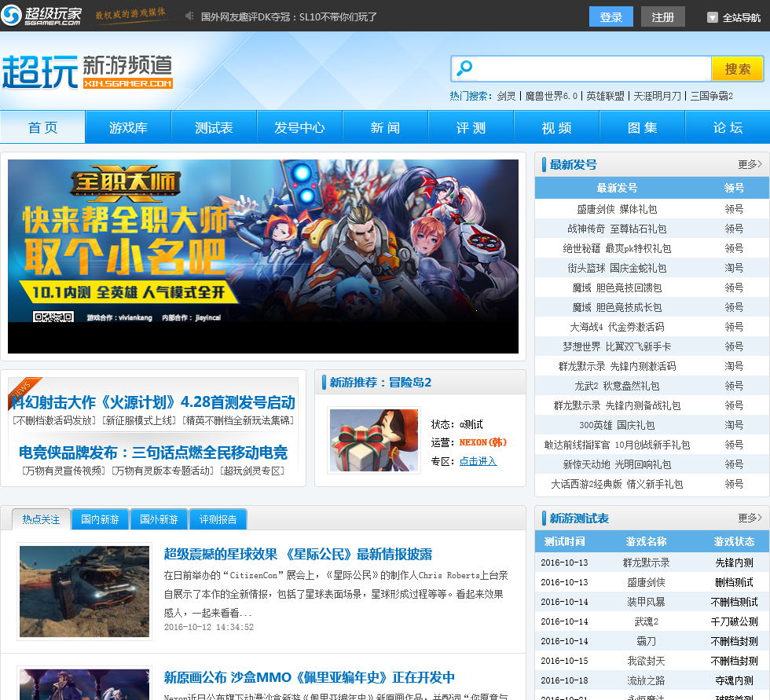Open the 全站导航 site navigation dropdown
This screenshot has height=700, width=770.
pos(734,17)
